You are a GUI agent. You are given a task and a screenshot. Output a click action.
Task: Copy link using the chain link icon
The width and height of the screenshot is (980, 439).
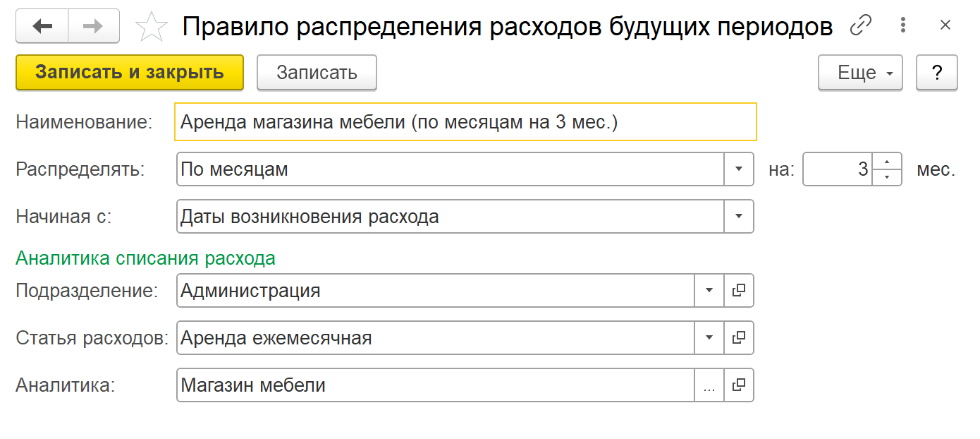click(x=861, y=26)
